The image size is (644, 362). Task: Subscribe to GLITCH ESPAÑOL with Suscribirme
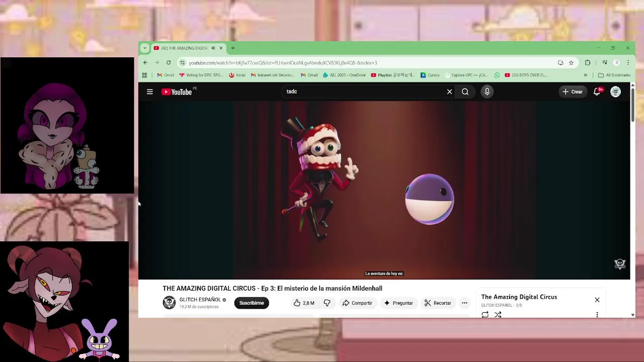pos(252,303)
